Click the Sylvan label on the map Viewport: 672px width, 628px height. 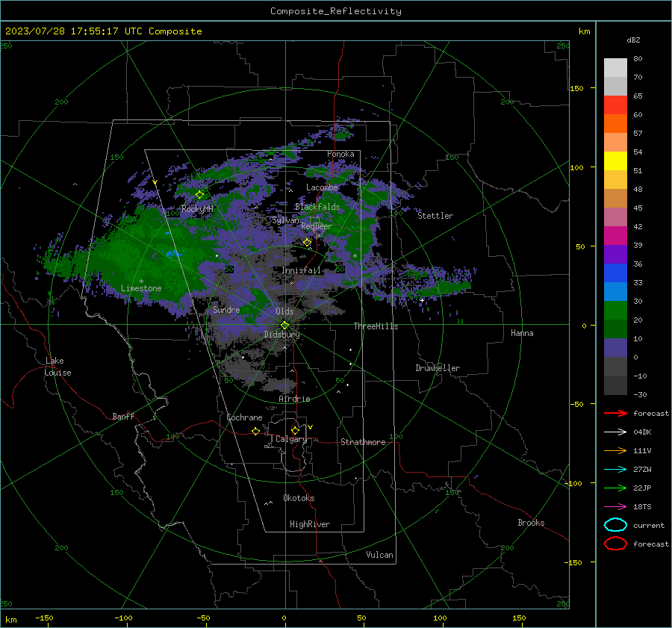[x=285, y=220]
